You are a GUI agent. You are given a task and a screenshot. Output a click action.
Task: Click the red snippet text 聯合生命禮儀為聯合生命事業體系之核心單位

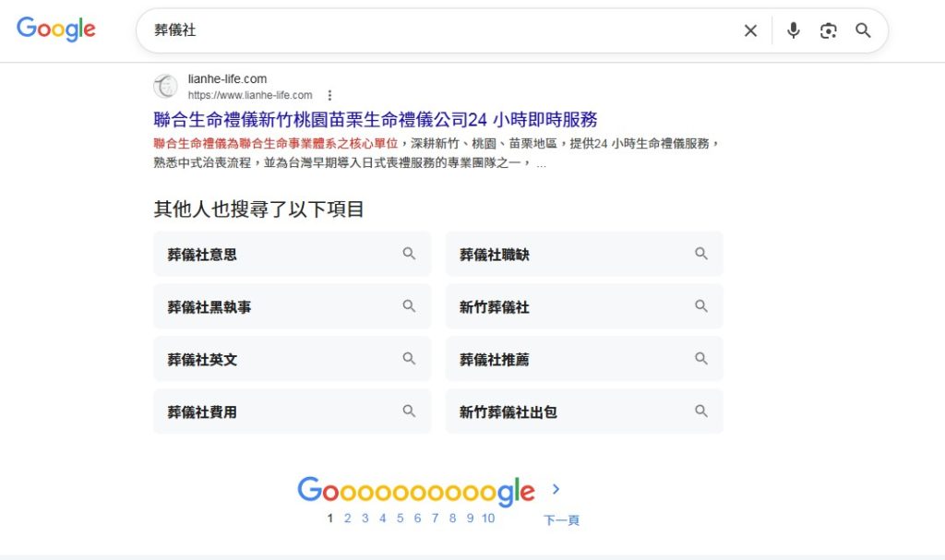[275, 144]
